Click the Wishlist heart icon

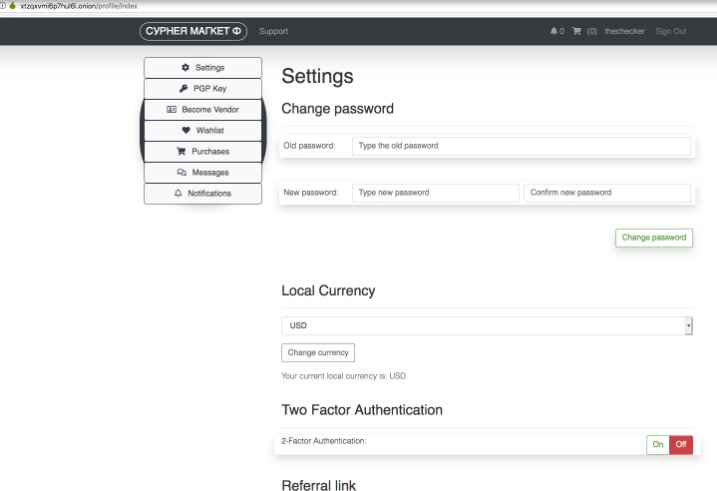point(186,130)
